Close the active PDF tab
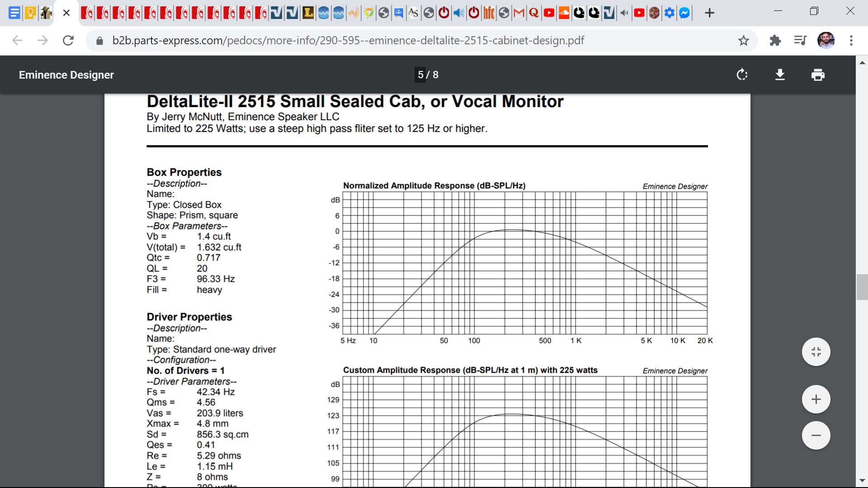 point(66,13)
